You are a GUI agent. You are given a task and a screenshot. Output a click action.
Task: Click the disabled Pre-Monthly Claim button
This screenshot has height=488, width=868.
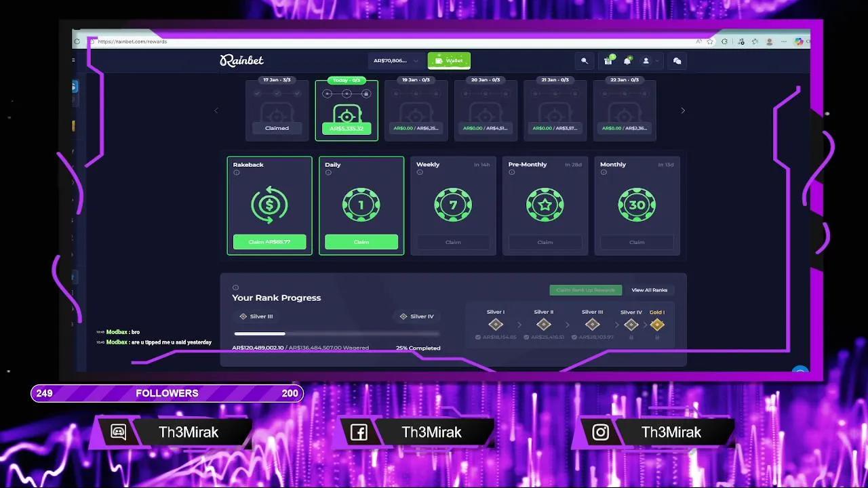tap(545, 242)
